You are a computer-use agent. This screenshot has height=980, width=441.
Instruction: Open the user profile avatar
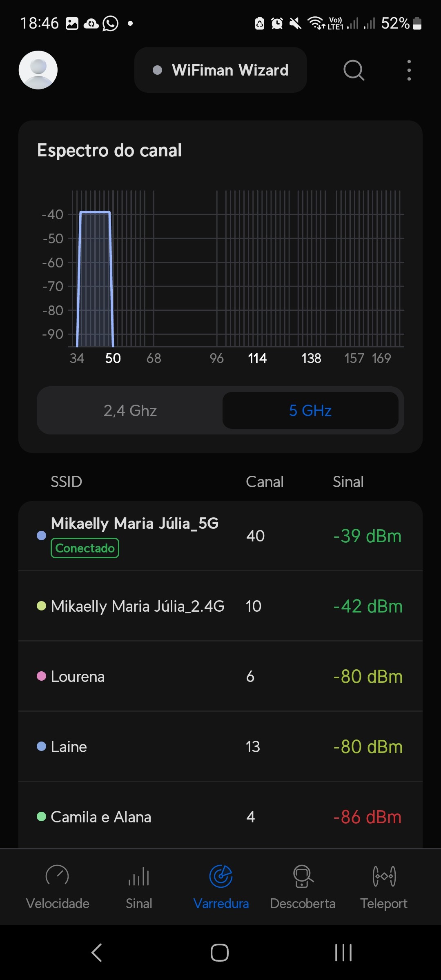(x=38, y=70)
